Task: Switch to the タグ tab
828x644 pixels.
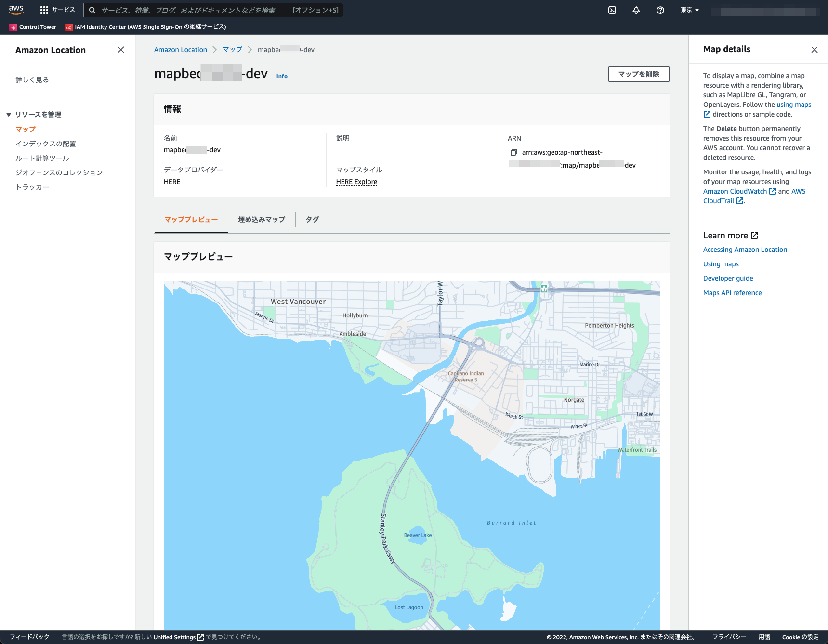Action: point(311,219)
